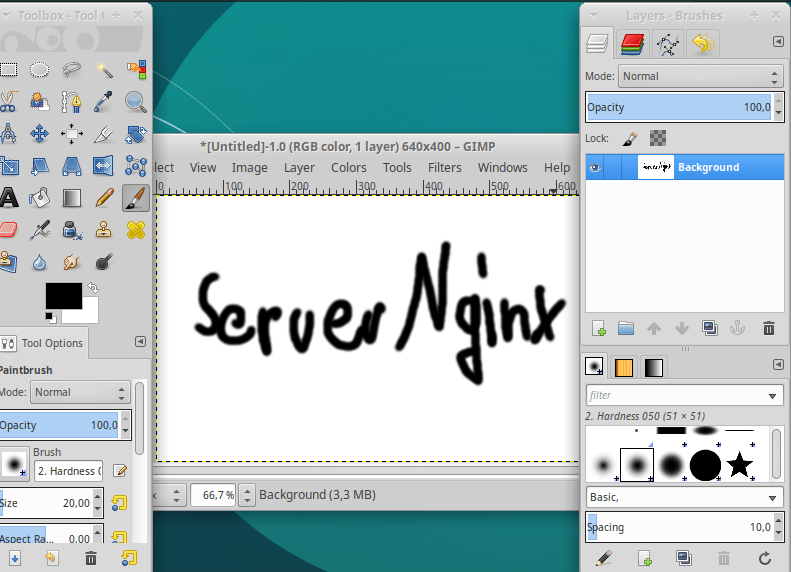Select the Paintbrush tool in the toolbox
Image resolution: width=791 pixels, height=572 pixels.
tap(135, 198)
